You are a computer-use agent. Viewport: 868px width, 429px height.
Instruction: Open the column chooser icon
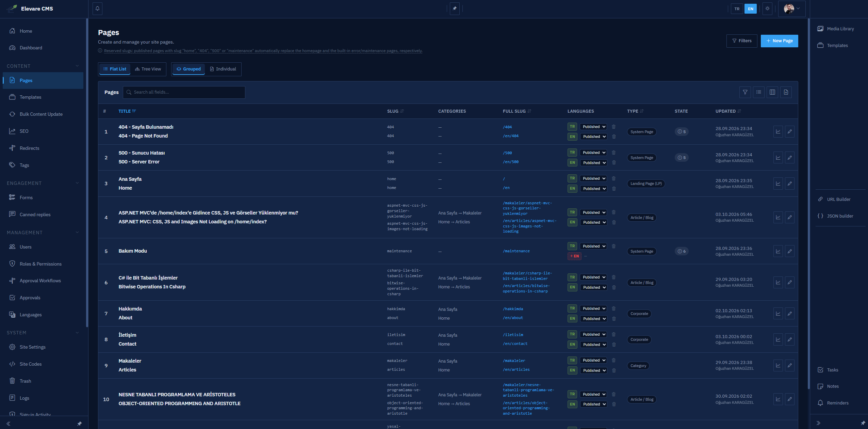(x=772, y=92)
